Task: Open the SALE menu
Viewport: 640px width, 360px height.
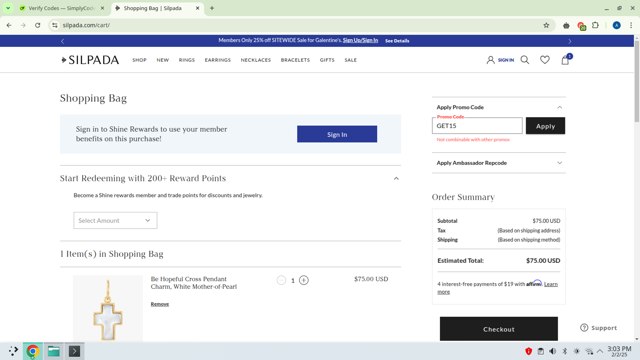Action: coord(350,60)
